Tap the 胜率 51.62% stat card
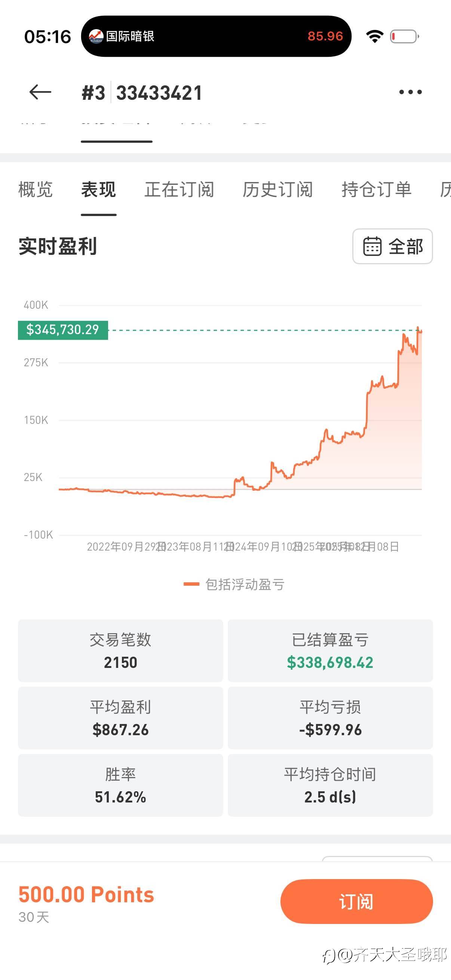 click(x=120, y=785)
